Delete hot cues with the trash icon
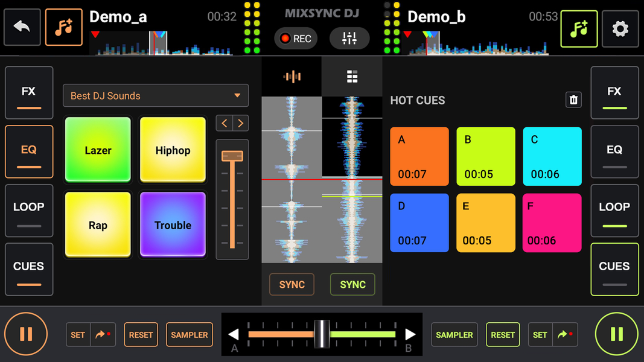This screenshot has width=644, height=362. 573,100
